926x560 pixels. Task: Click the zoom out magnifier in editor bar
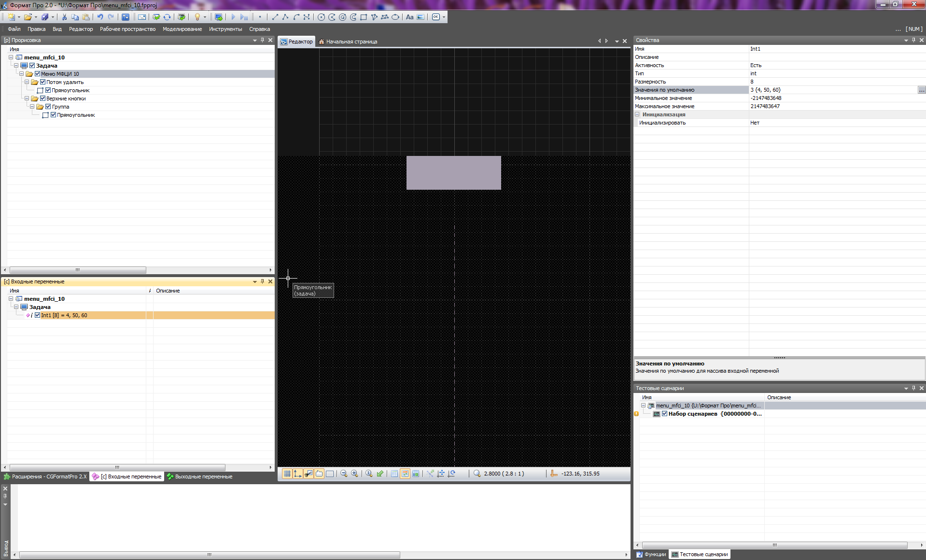344,474
